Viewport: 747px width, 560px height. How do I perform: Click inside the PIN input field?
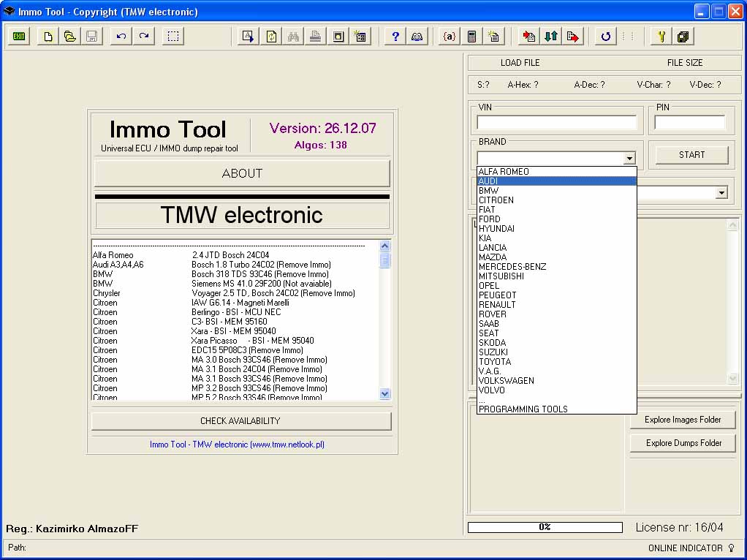pos(689,123)
